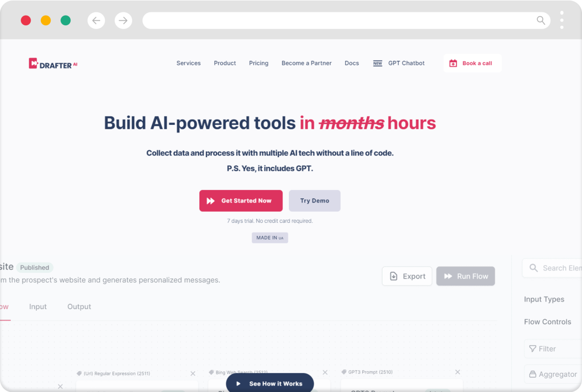This screenshot has height=392, width=582.
Task: Click the browser forward arrow
Action: (x=123, y=20)
